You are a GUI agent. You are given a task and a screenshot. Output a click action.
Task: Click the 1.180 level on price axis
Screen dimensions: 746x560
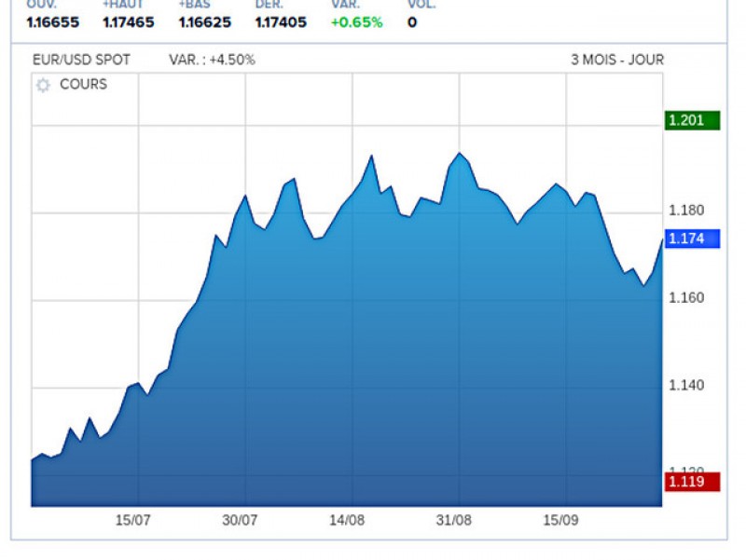685,211
